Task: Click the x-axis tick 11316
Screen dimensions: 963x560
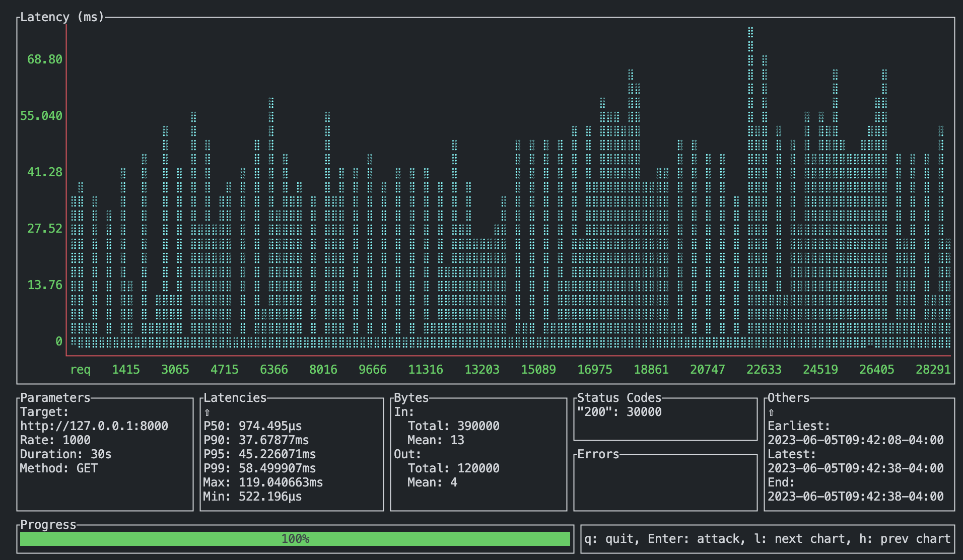Action: (426, 370)
